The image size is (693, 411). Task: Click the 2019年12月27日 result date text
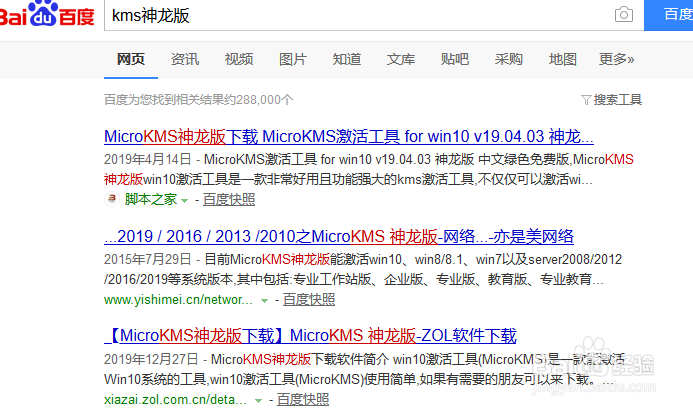151,359
